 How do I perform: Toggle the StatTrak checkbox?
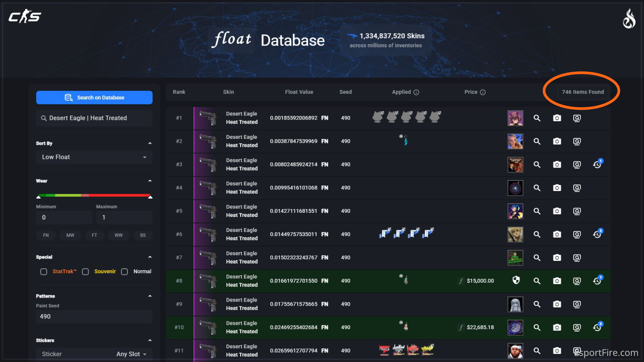[44, 271]
